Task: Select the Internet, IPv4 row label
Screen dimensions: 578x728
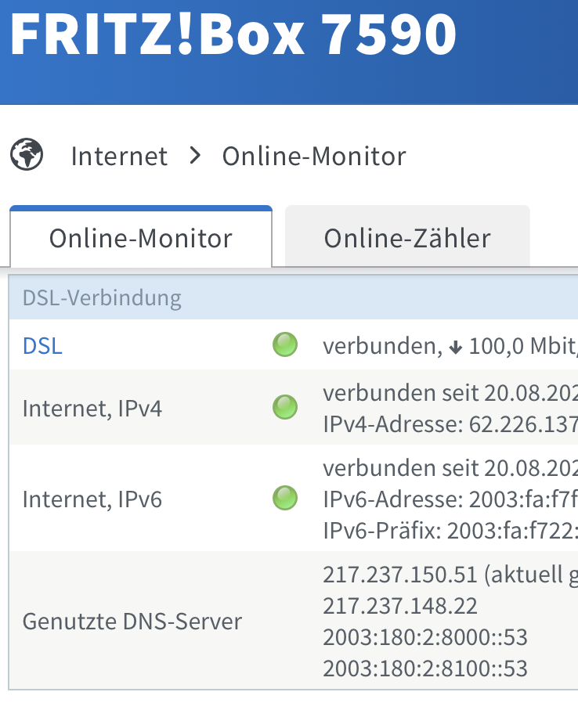Action: coord(92,409)
